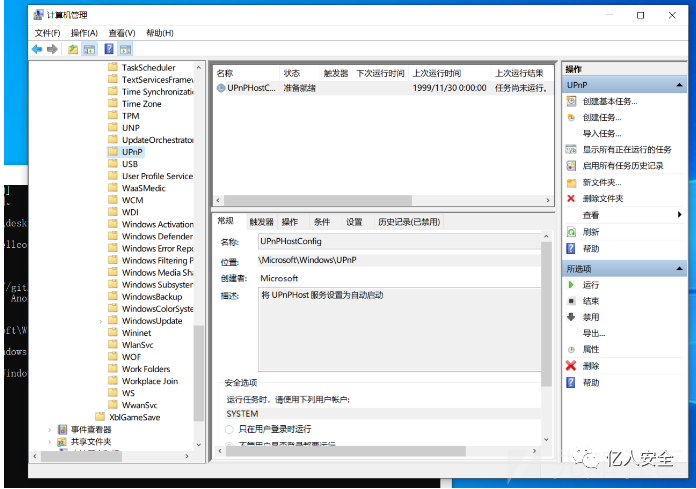Toggle the Show/Hide console tree icon
The image size is (696, 489).
coord(90,49)
